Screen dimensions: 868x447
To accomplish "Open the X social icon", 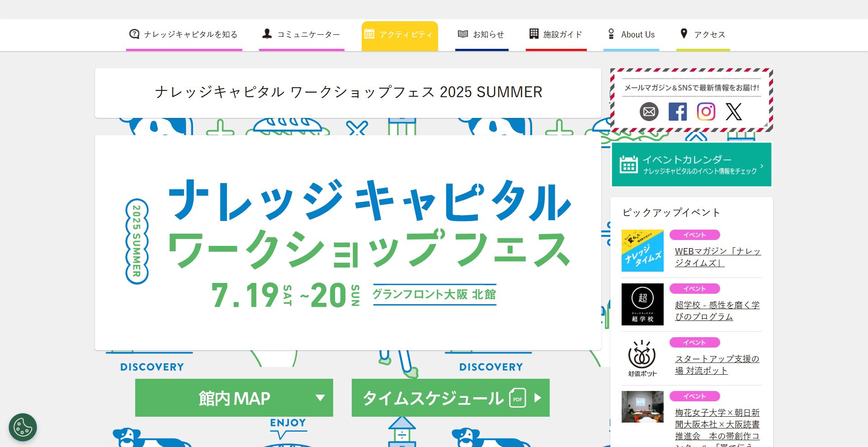I will 734,112.
